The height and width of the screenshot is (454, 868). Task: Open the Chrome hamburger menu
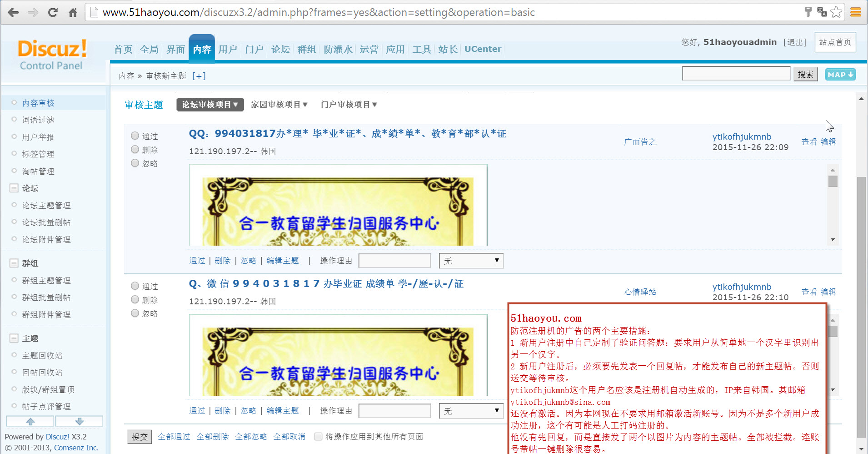[856, 12]
